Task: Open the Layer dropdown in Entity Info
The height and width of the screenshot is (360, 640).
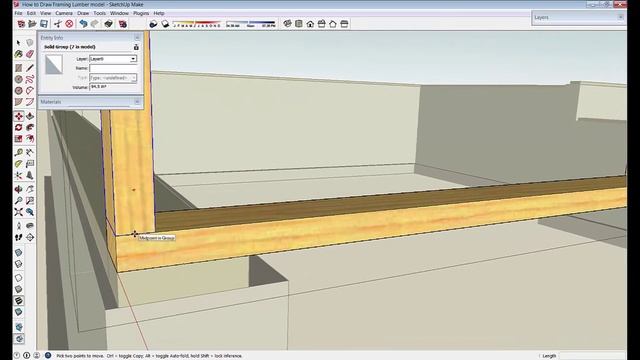Action: point(133,59)
